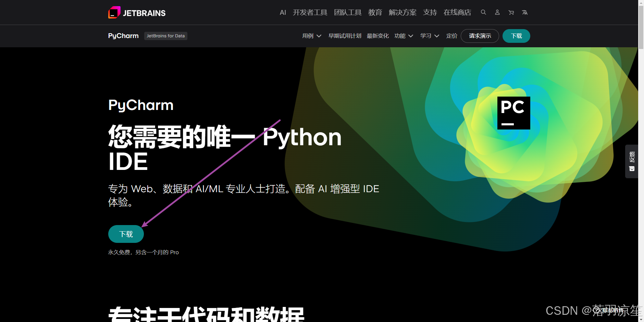Open the 教育 menu
Viewport: 644px width, 322px height.
pos(375,13)
